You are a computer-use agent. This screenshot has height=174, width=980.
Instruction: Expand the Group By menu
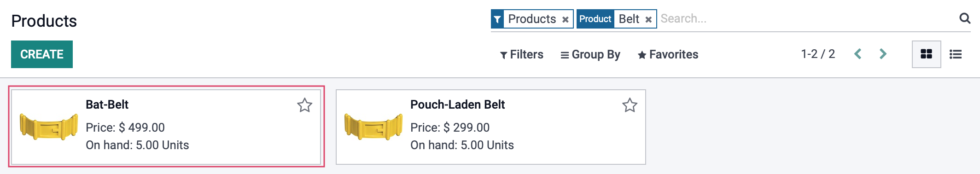point(590,54)
